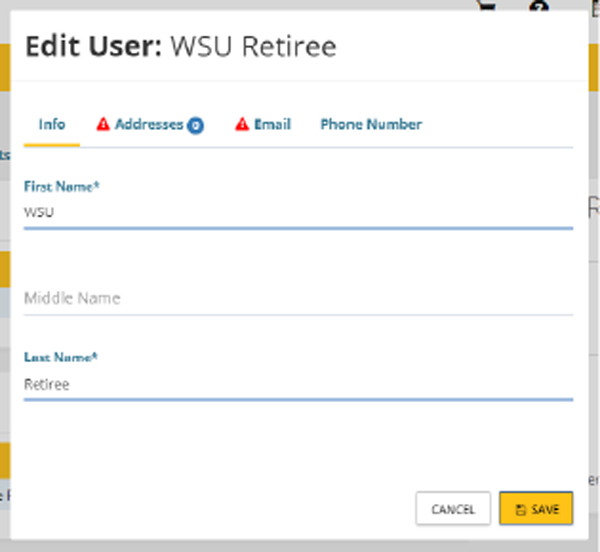Focus the Last Name field containing Retiree
This screenshot has width=600, height=552.
pyautogui.click(x=298, y=384)
